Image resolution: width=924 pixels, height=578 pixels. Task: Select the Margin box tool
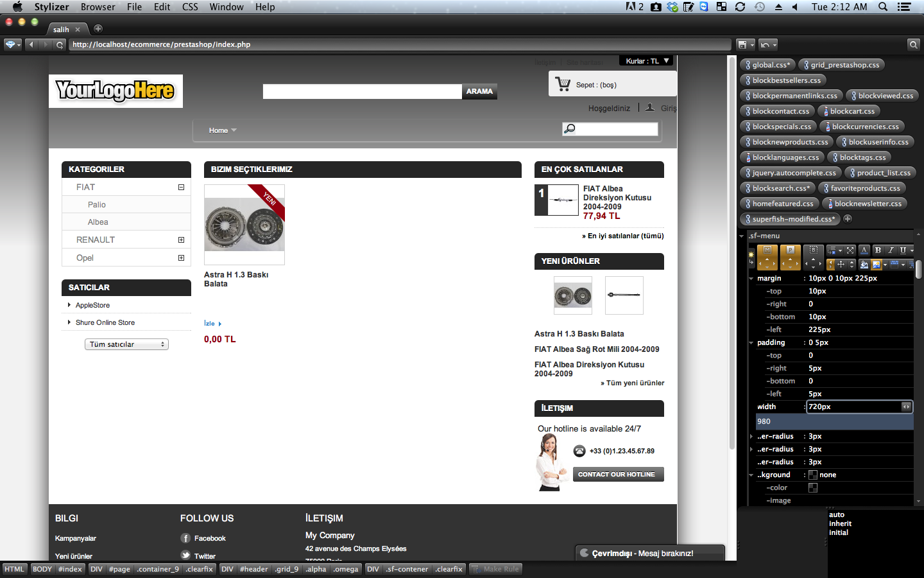click(767, 258)
